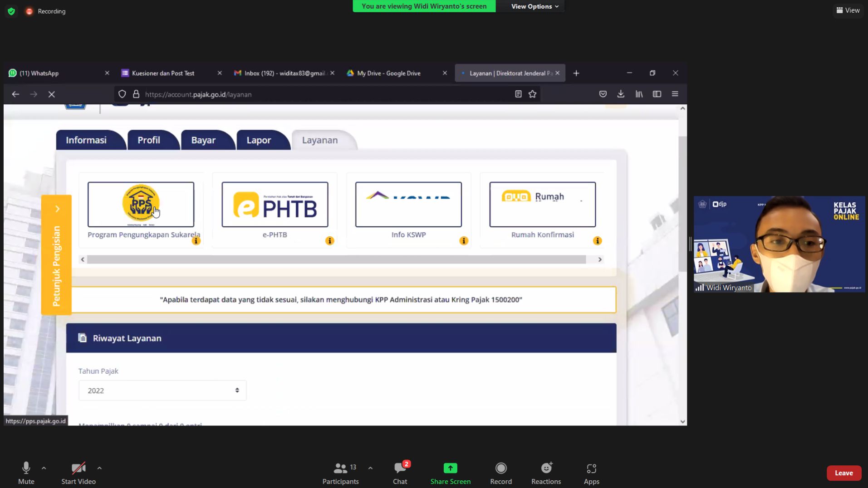Open Zoom Reactions
Screen dimensions: 868x488
(546, 473)
